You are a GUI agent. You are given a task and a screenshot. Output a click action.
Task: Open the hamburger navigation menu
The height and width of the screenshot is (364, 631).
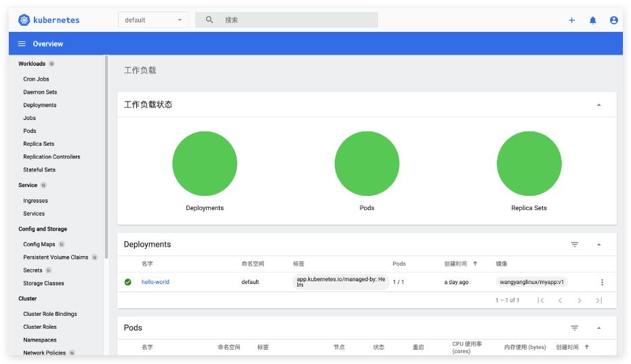[x=22, y=43]
